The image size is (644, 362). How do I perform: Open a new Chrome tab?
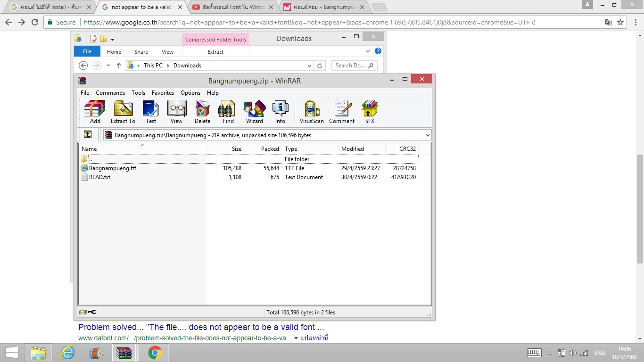tap(379, 7)
